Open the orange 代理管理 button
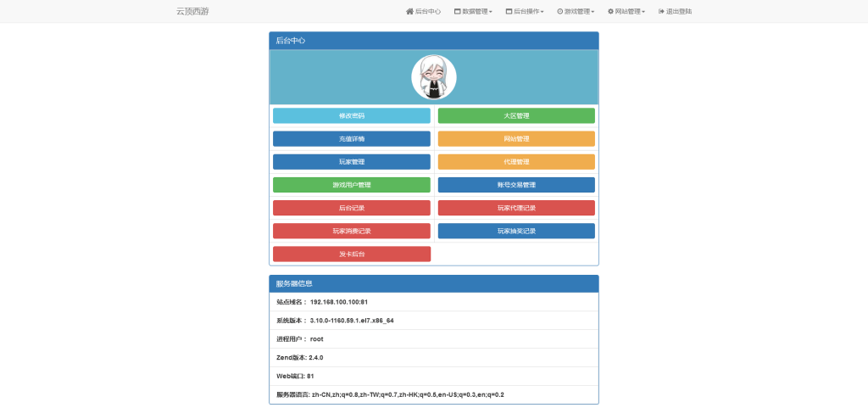The image size is (868, 419). [x=516, y=161]
